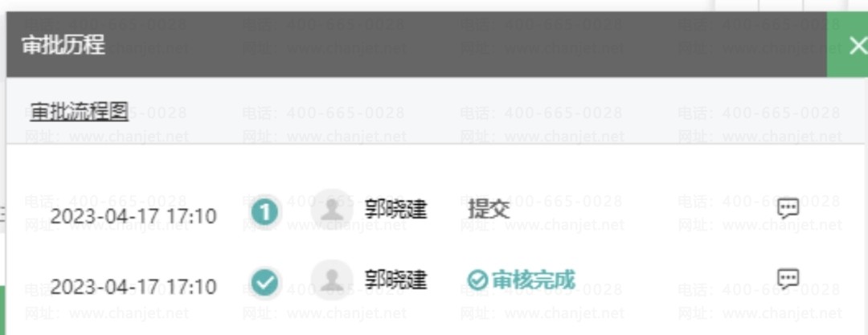Click the dark gray 审批历程 title bar
Viewport: 868px width, 335px height.
pyautogui.click(x=416, y=44)
